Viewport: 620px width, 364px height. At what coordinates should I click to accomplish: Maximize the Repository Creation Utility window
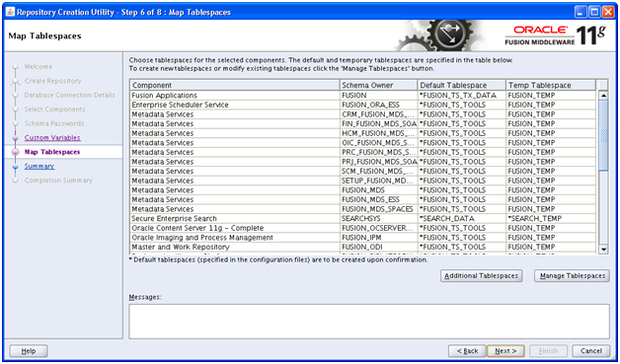[594, 12]
